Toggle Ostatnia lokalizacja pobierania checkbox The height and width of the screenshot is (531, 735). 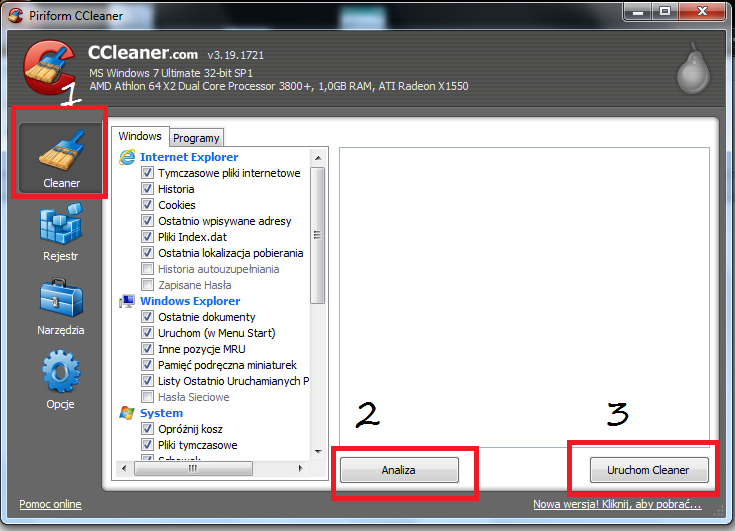coord(147,253)
